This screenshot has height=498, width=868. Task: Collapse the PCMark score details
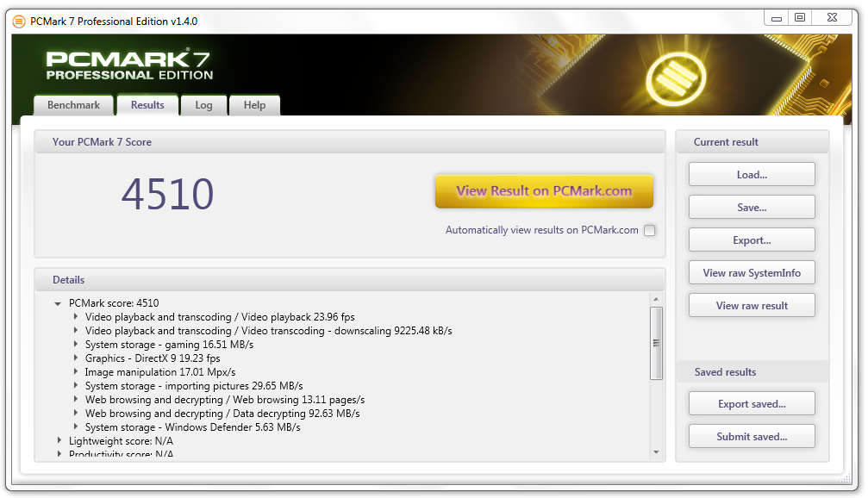click(x=57, y=302)
